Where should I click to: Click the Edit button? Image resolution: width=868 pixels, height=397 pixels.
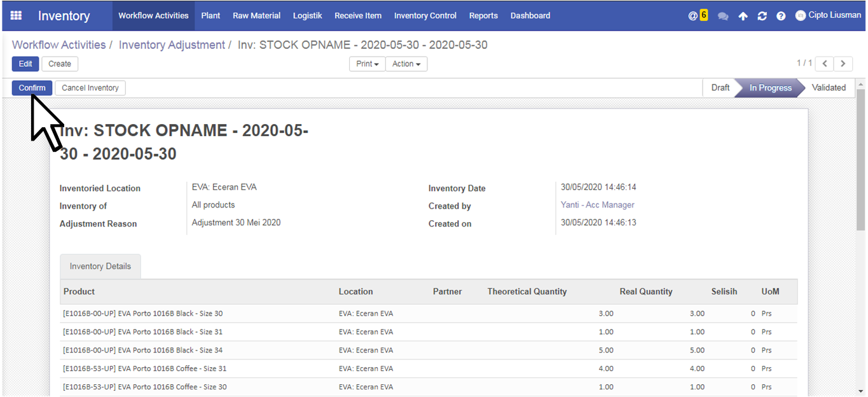[x=25, y=64]
